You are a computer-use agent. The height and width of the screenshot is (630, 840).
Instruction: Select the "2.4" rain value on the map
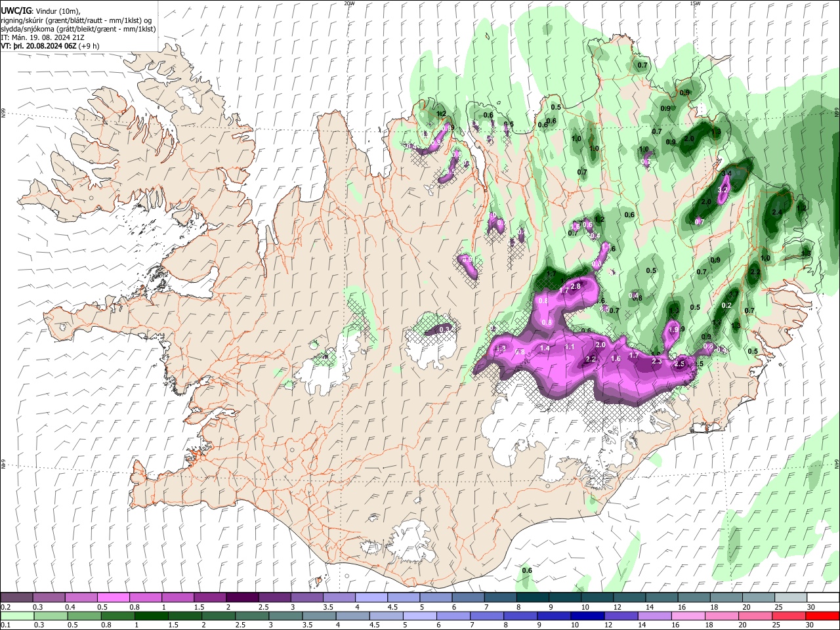point(778,212)
